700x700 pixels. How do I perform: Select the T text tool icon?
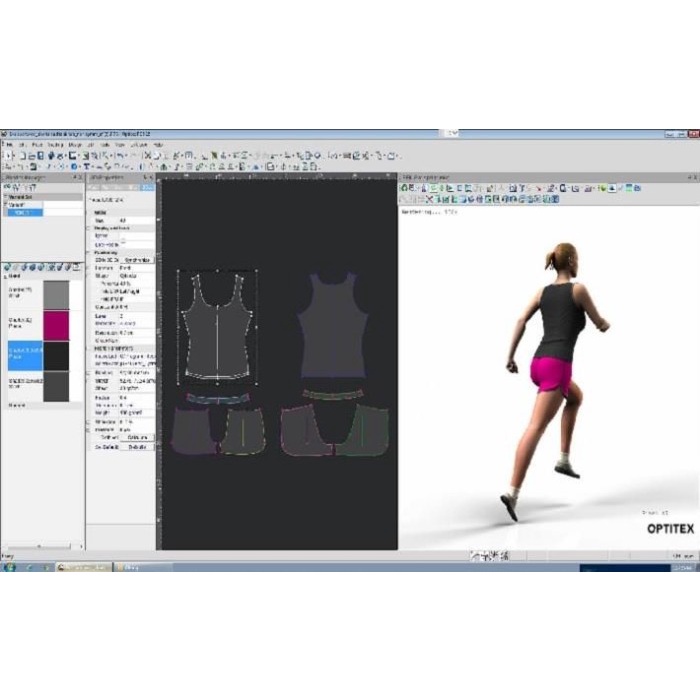[x=87, y=167]
